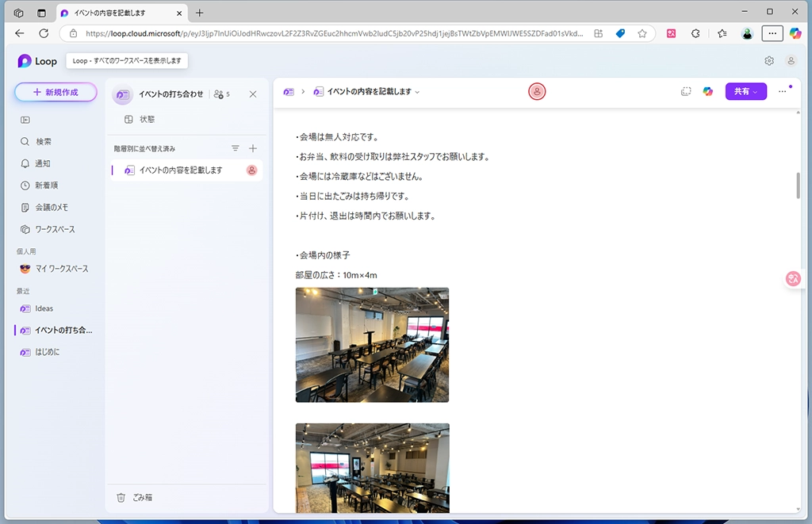
Task: Open the account profile icon in Loop header
Action: click(x=791, y=61)
